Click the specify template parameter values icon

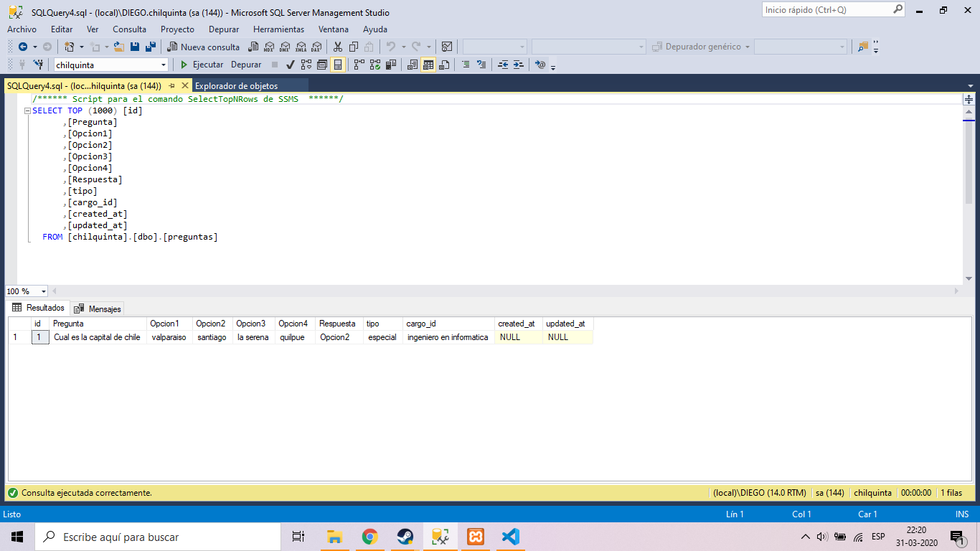pos(540,65)
